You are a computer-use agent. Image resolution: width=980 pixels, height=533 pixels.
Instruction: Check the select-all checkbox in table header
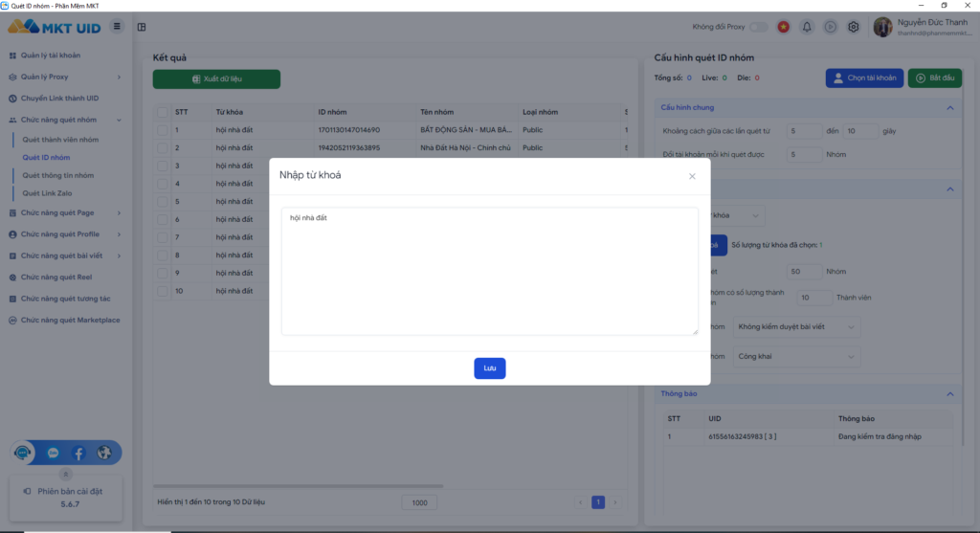coord(162,111)
